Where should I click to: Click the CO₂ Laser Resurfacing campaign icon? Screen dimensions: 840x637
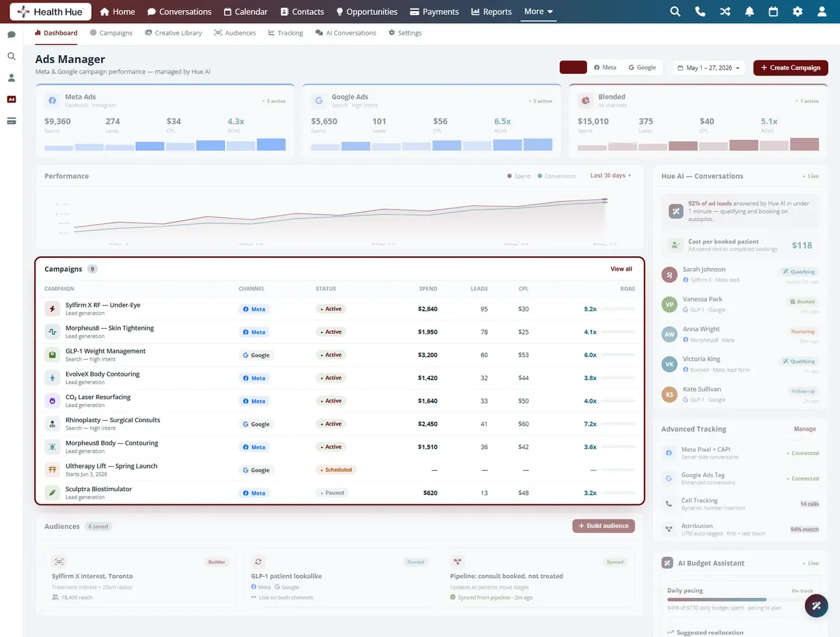pos(52,401)
